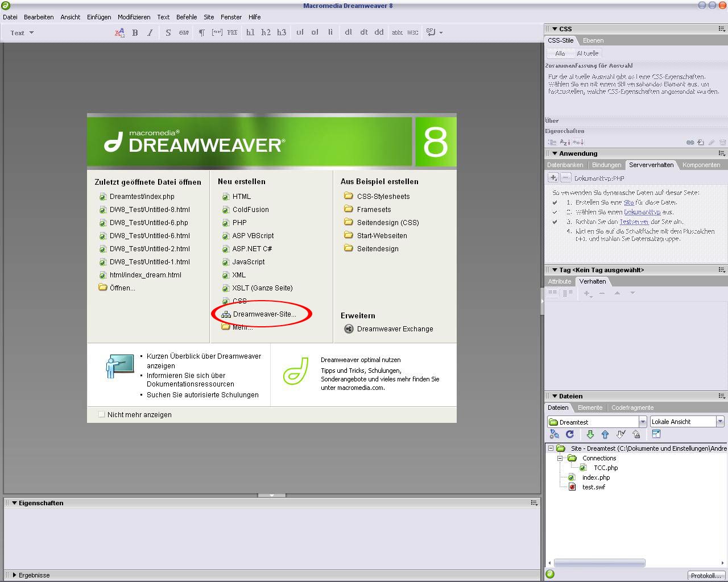Open the Fenster menu

pos(231,17)
